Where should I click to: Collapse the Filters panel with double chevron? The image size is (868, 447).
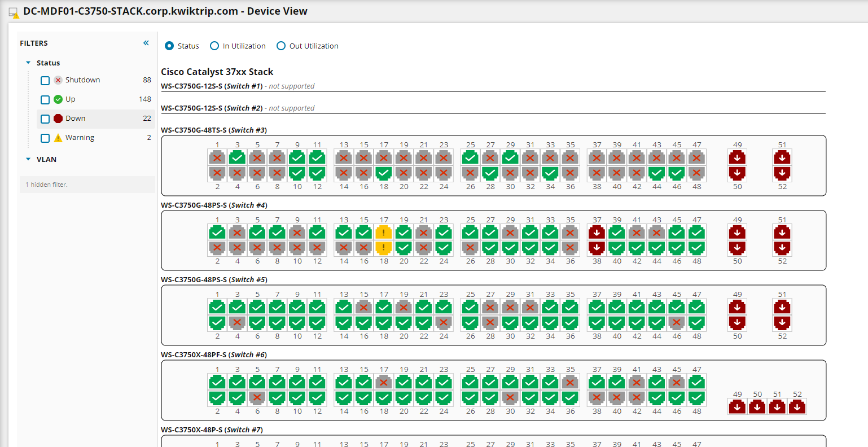(x=146, y=43)
